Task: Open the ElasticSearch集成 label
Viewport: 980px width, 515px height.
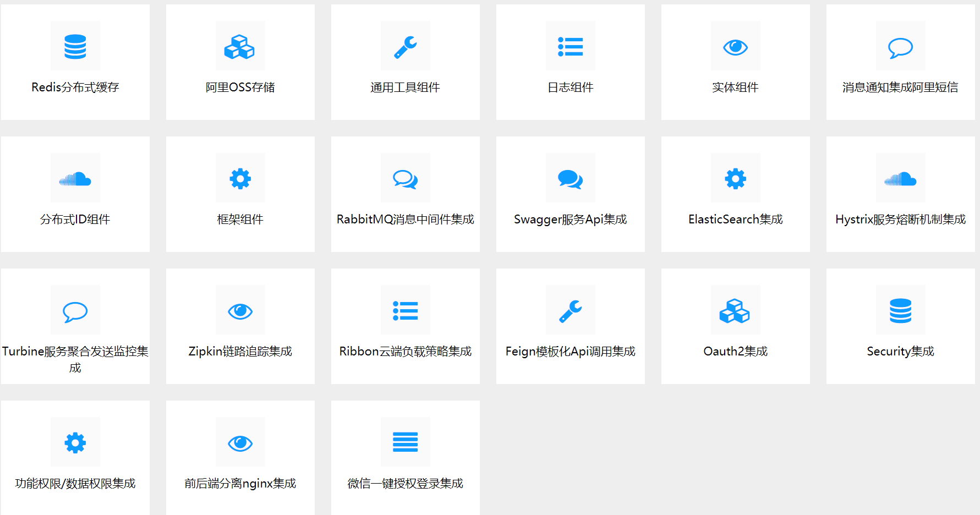Action: (x=736, y=219)
